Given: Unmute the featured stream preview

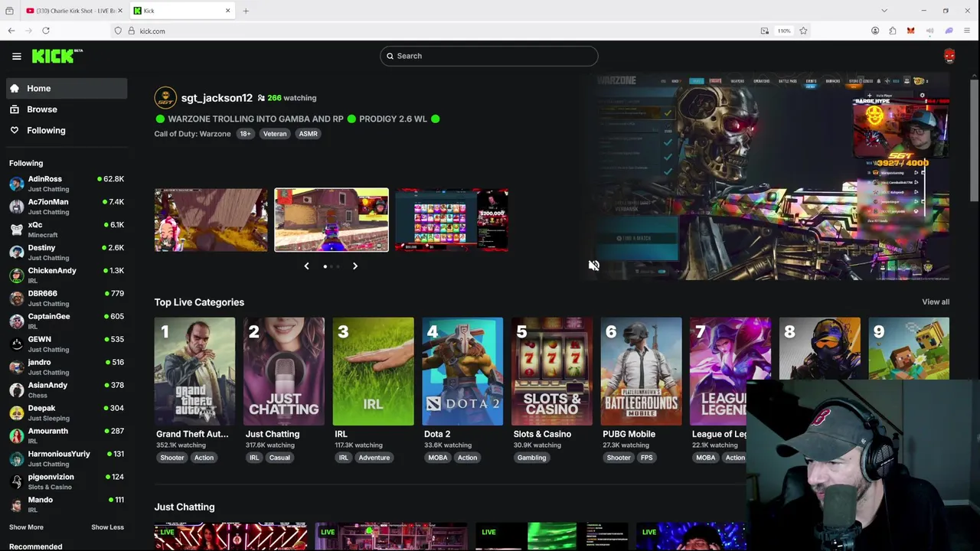Looking at the screenshot, I should pyautogui.click(x=593, y=266).
